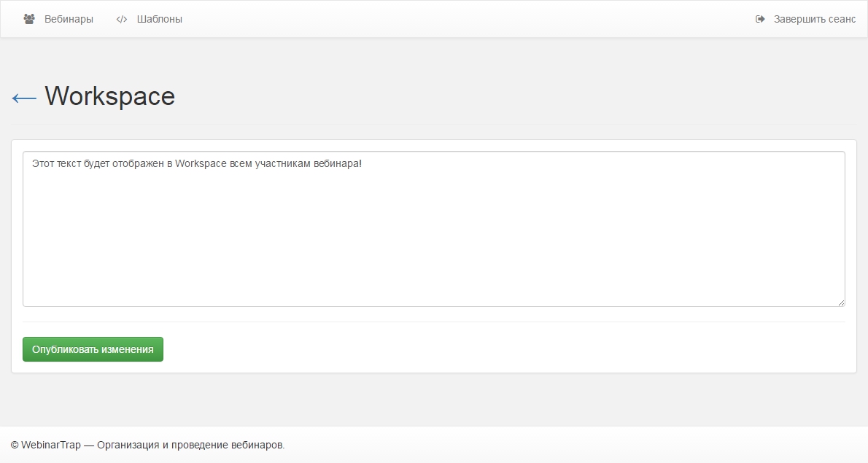Click the Workspace page heading
The width and height of the screenshot is (868, 463).
point(110,96)
